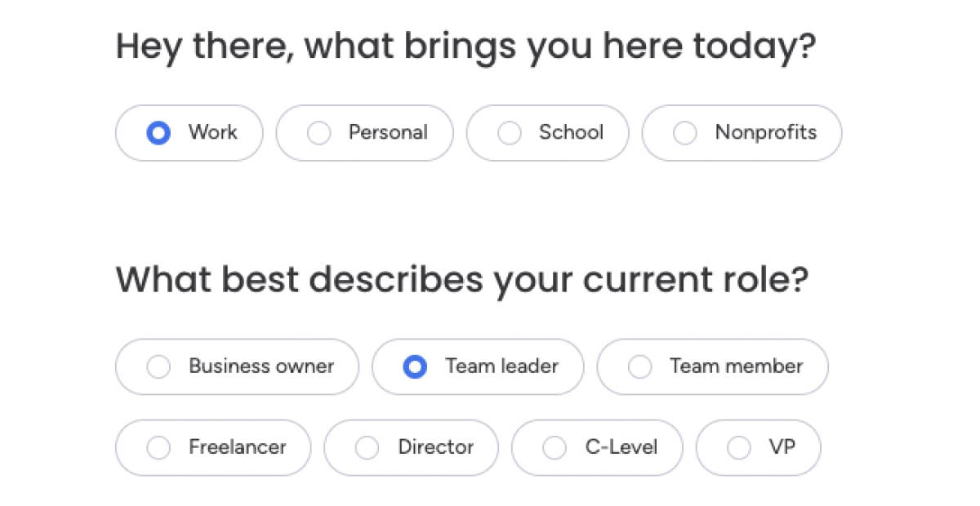980x506 pixels.
Task: Click the 'What brings you here today?' heading
Action: [465, 47]
